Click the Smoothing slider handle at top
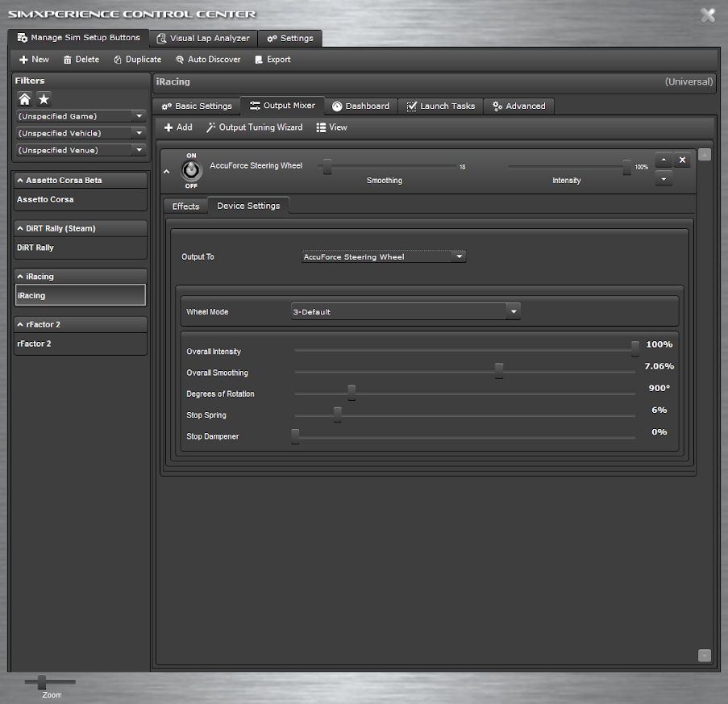This screenshot has width=728, height=704. 327,167
